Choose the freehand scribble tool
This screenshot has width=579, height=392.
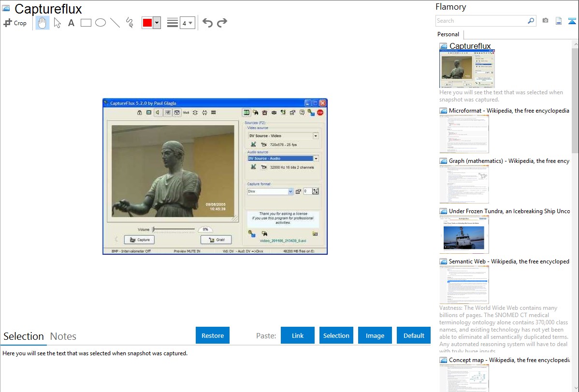pos(130,23)
